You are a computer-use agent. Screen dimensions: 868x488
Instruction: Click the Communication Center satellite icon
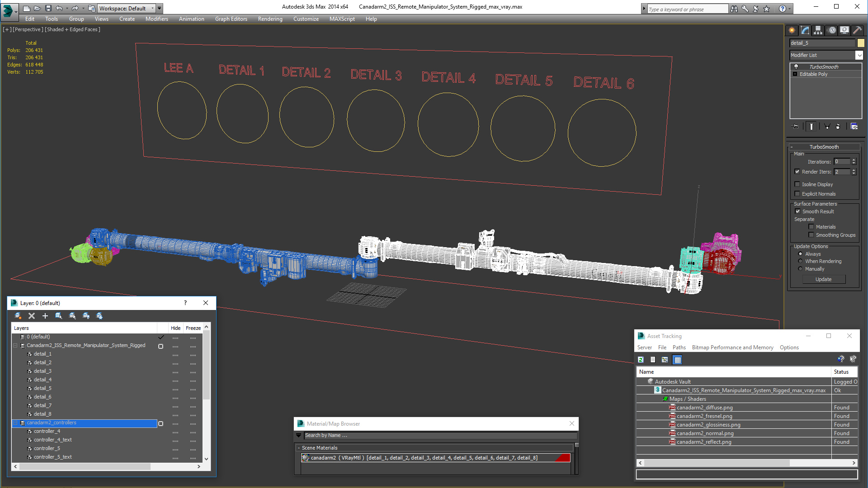point(756,9)
